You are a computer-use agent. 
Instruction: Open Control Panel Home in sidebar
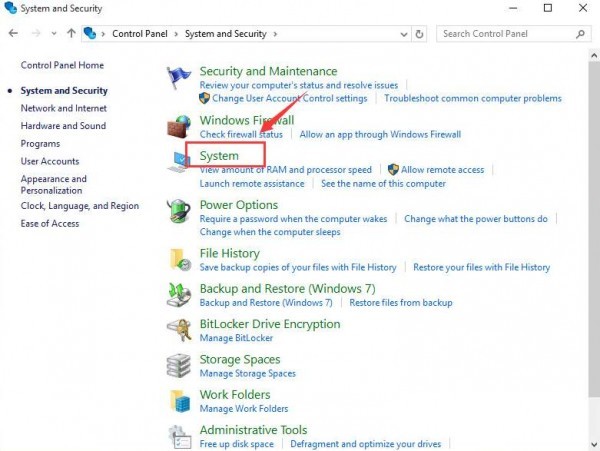(x=62, y=65)
